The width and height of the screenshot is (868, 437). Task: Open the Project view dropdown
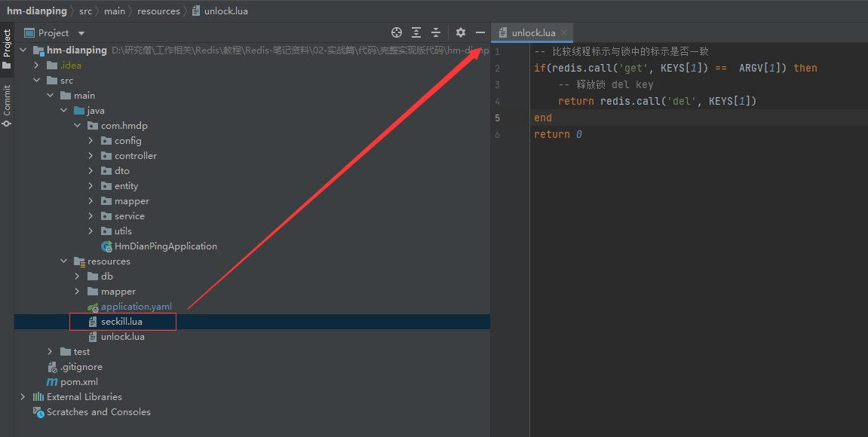(x=81, y=33)
